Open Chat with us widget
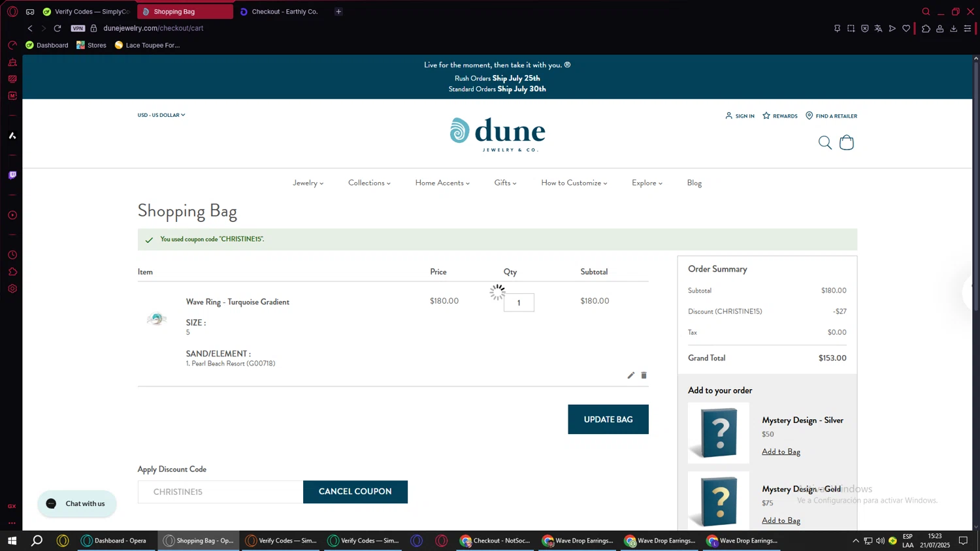Screen dimensions: 980x551 click(76, 503)
